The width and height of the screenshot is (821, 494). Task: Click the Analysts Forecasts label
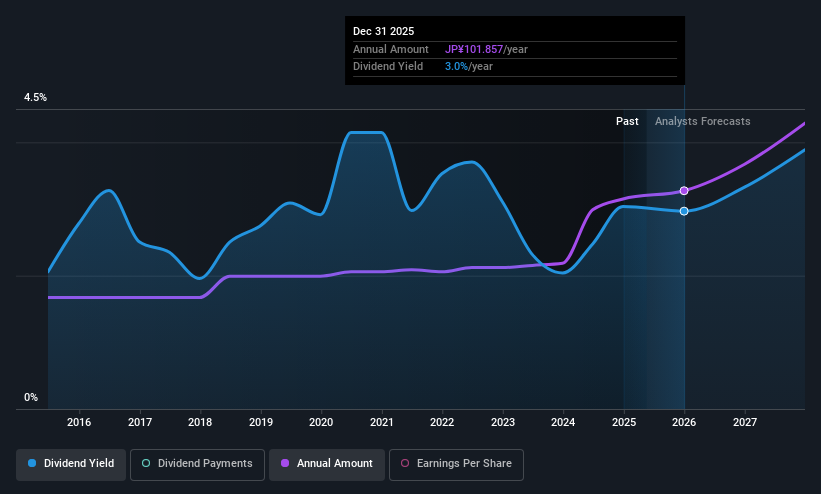point(702,122)
